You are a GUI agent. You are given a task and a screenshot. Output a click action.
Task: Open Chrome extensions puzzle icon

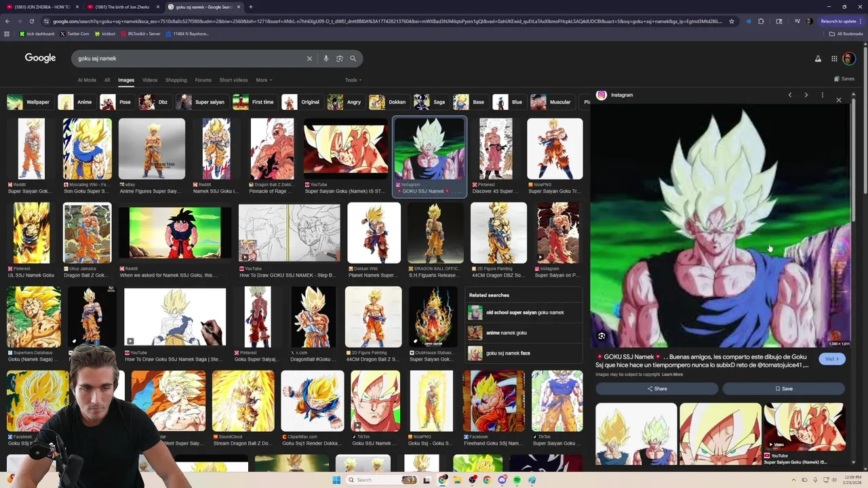coord(761,21)
